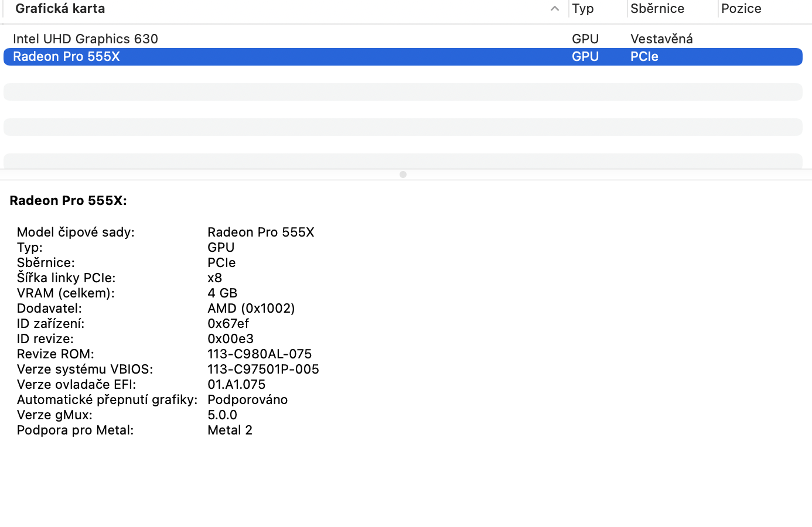Click the split pane divider handle
The width and height of the screenshot is (812, 527).
[403, 174]
